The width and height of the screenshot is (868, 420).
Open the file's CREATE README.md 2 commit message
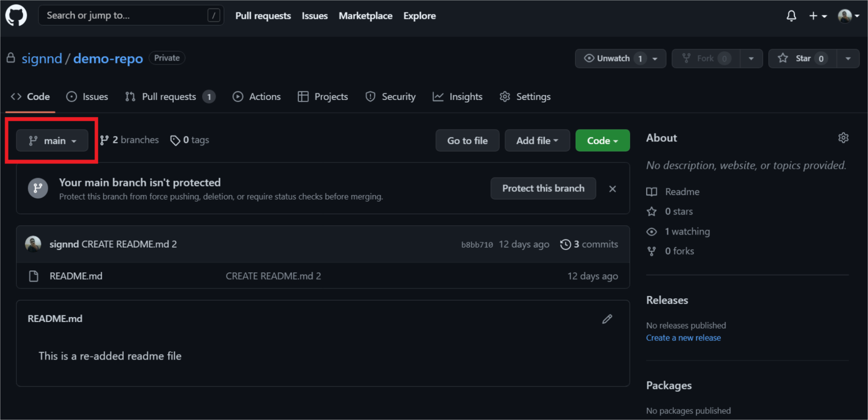coord(273,276)
